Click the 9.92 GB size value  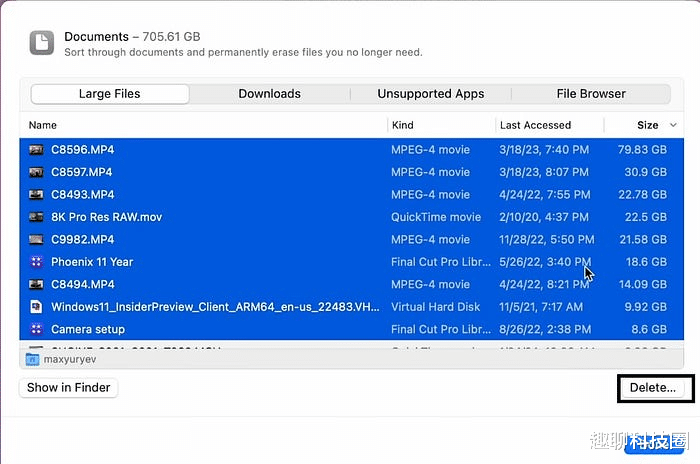[x=646, y=307]
